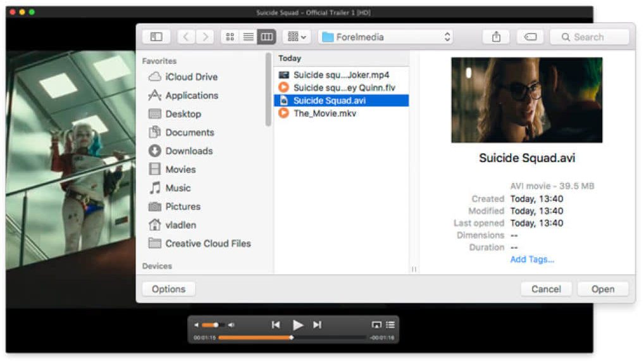Open the item arrangement dropdown
The width and height of the screenshot is (644, 361).
[x=296, y=37]
